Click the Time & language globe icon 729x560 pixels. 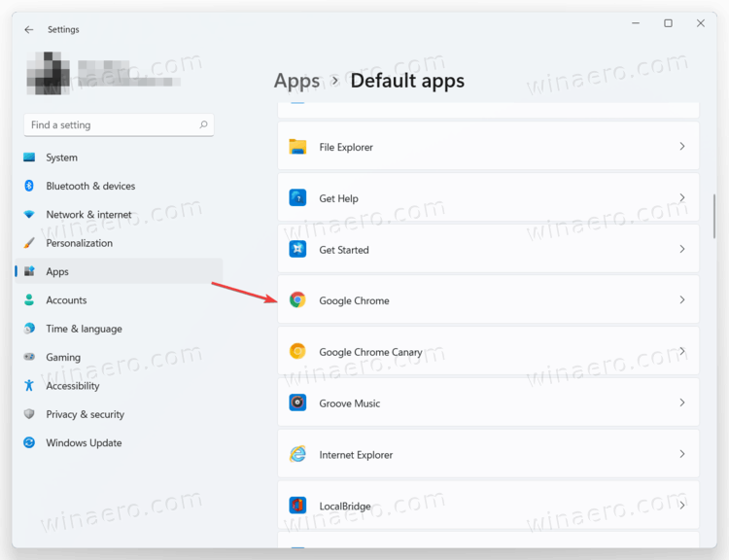29,329
